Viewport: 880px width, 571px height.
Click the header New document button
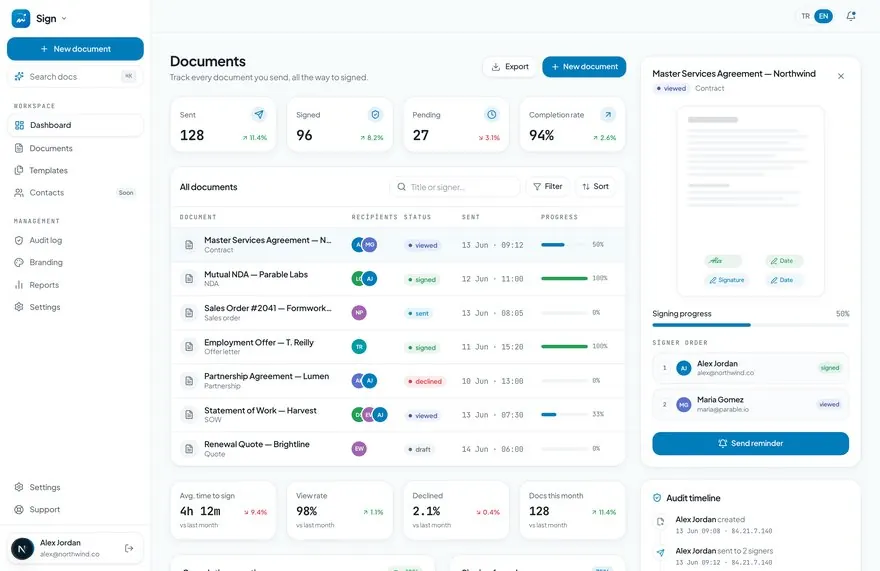tap(584, 67)
